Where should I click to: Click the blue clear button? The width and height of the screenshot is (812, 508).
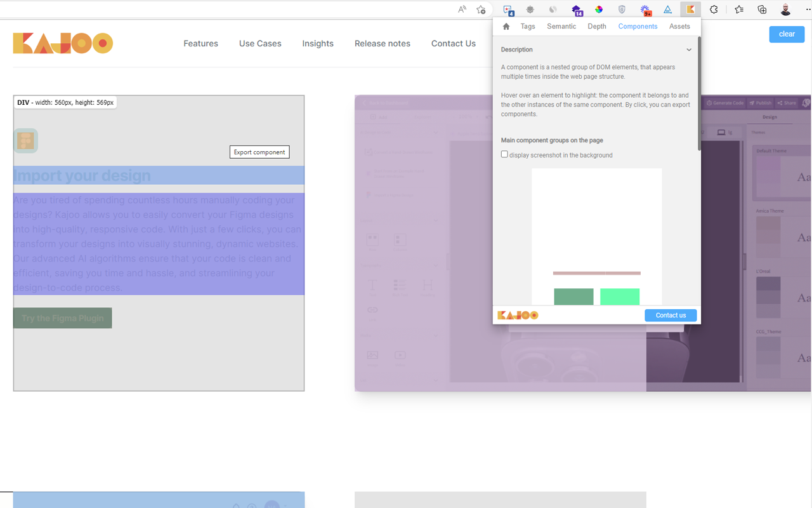coord(787,34)
